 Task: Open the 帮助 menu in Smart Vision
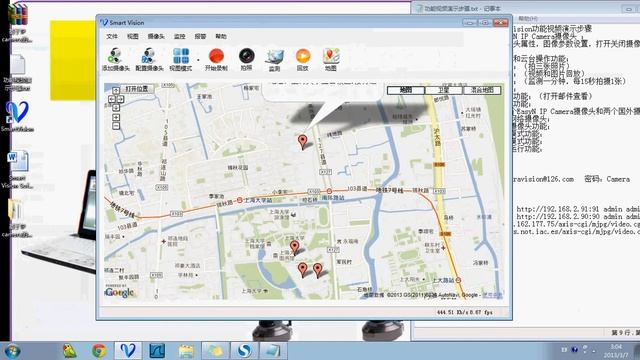click(x=221, y=36)
